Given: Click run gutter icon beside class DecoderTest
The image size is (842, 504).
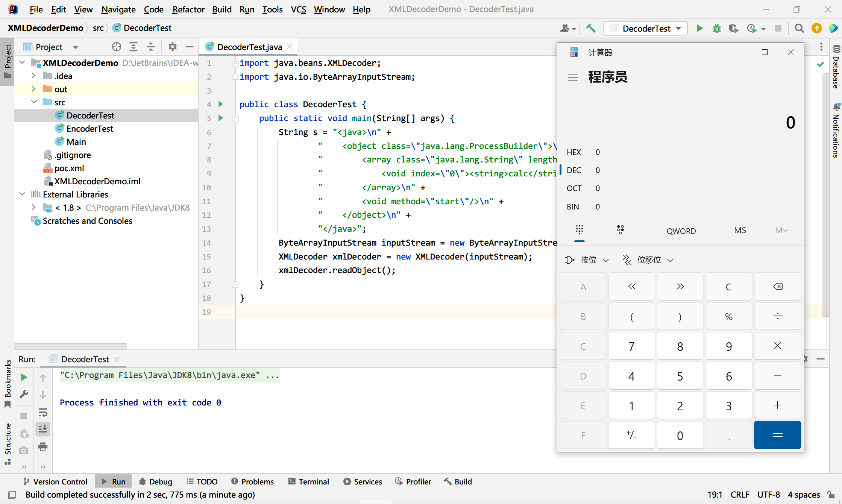Looking at the screenshot, I should 221,104.
